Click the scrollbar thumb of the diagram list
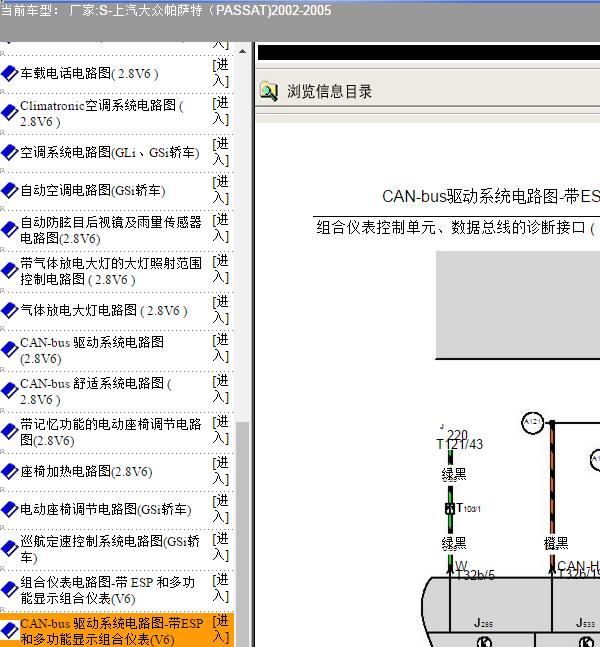 pyautogui.click(x=243, y=534)
